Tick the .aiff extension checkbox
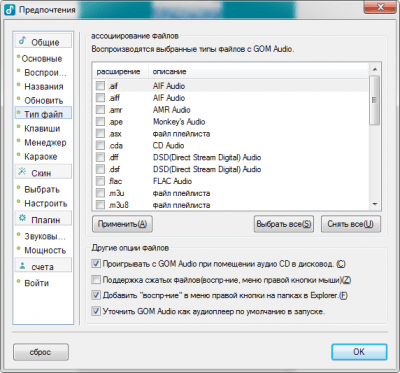The width and height of the screenshot is (400, 373). tap(100, 98)
